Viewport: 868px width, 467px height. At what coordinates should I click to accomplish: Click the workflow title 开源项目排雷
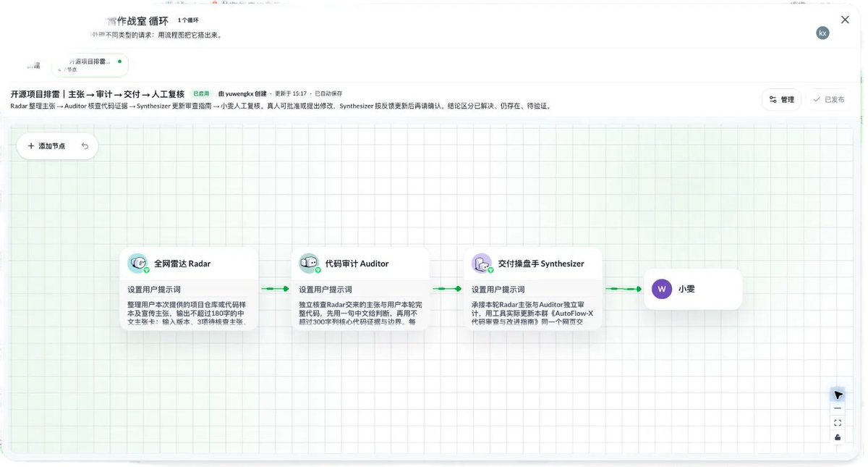point(98,94)
